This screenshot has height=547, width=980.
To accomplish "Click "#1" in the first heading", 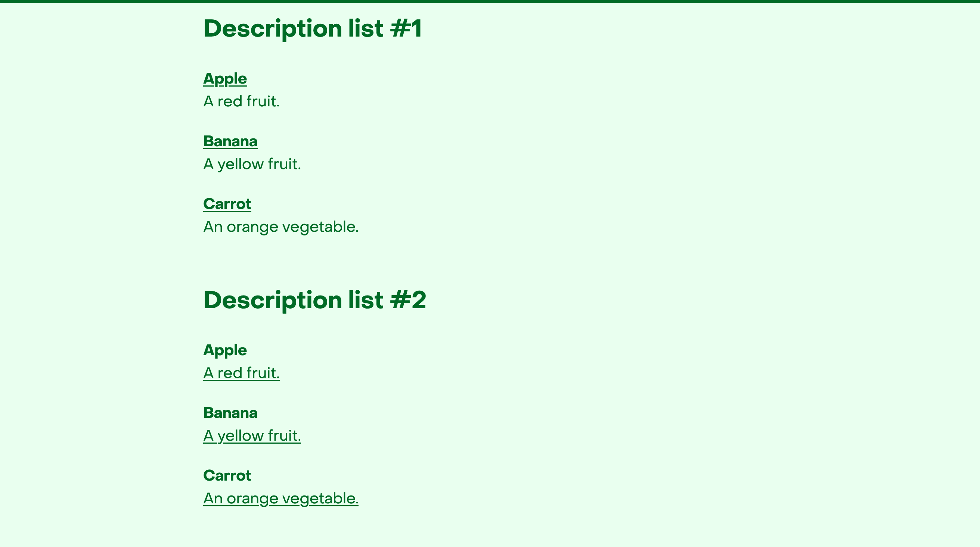I will (406, 28).
